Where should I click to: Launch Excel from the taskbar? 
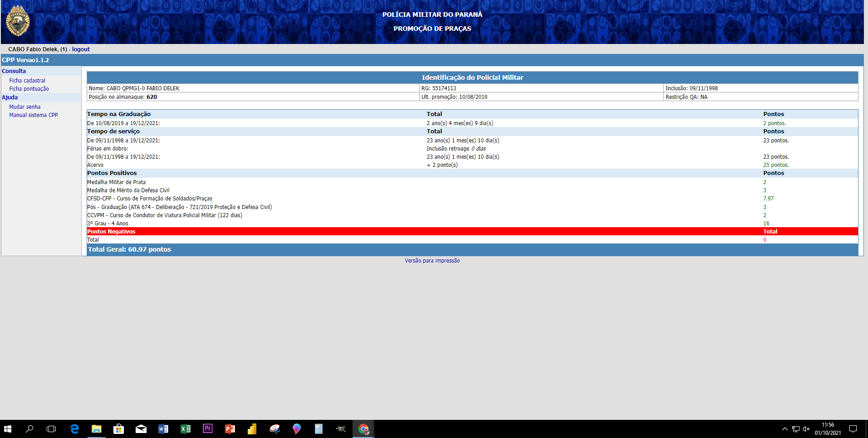point(185,429)
